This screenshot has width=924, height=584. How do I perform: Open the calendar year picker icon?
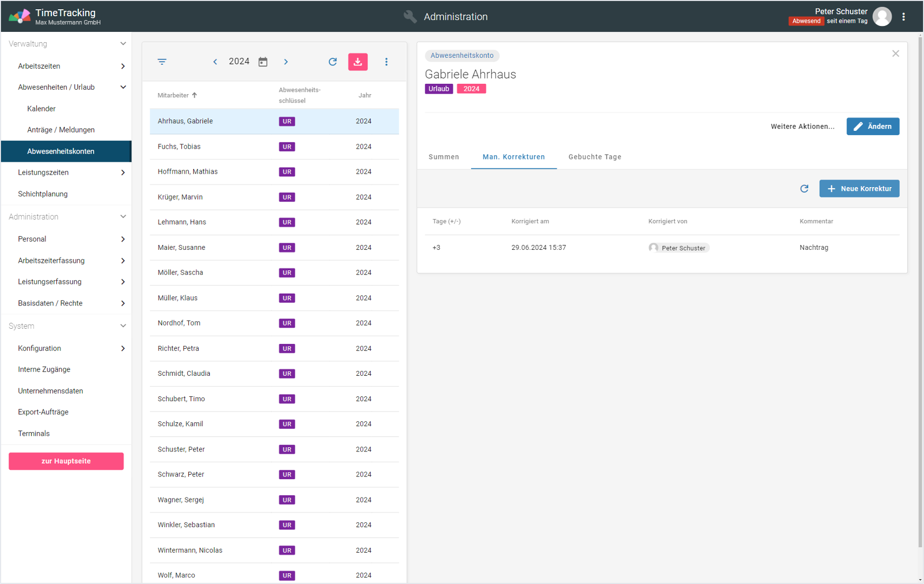[263, 62]
